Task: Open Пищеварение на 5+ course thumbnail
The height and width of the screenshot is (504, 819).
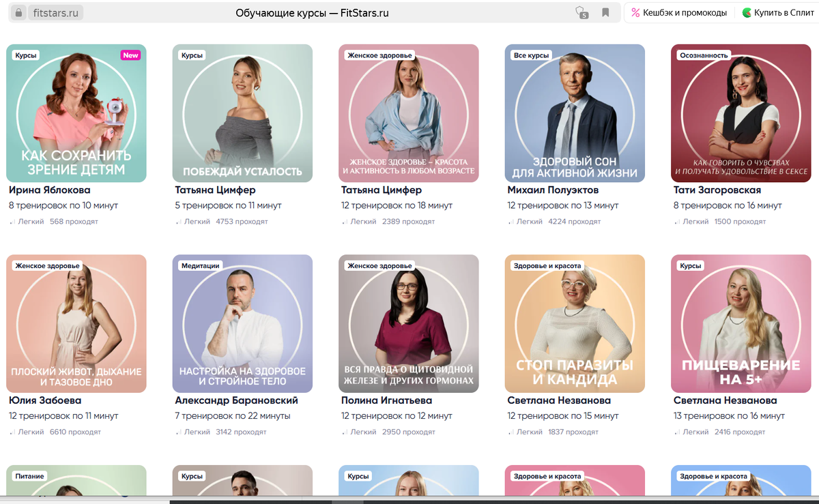Action: coord(741,324)
